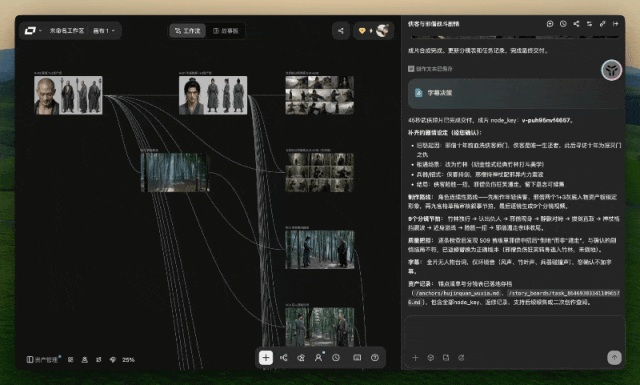The image size is (640, 385).
Task: Send message with the up-arrow button
Action: [x=614, y=357]
